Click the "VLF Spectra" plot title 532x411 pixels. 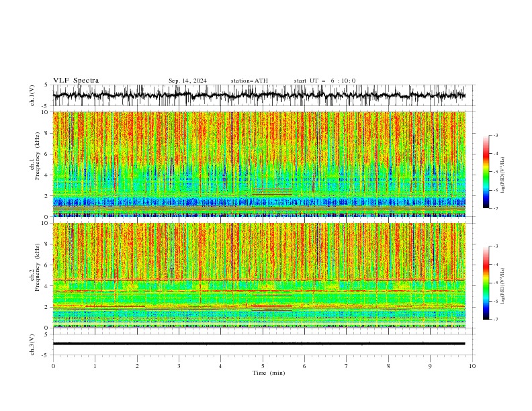(x=76, y=81)
